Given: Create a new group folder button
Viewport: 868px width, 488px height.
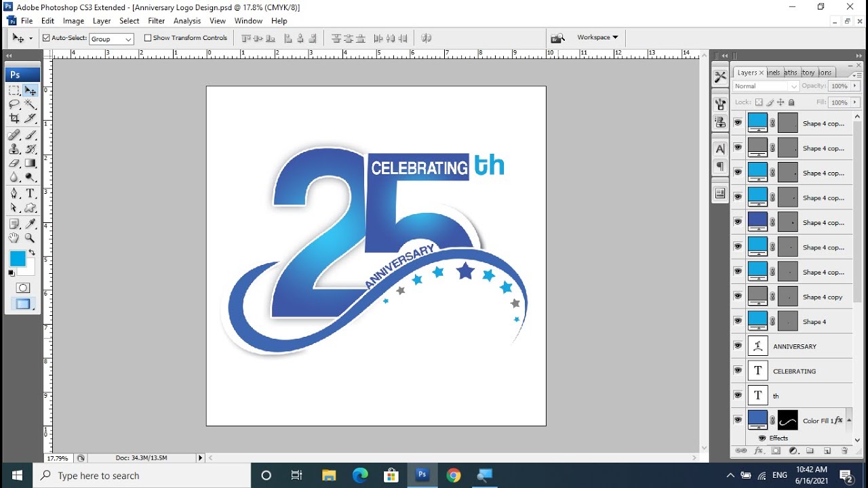Looking at the screenshot, I should coord(810,451).
